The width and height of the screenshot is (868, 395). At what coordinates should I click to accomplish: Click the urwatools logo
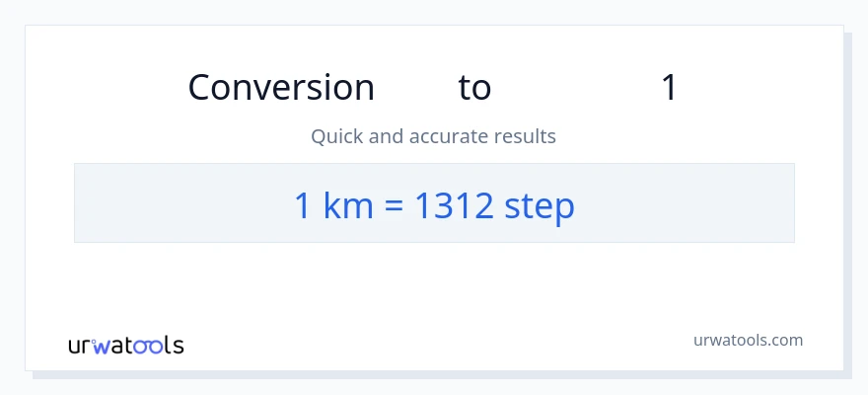click(125, 346)
